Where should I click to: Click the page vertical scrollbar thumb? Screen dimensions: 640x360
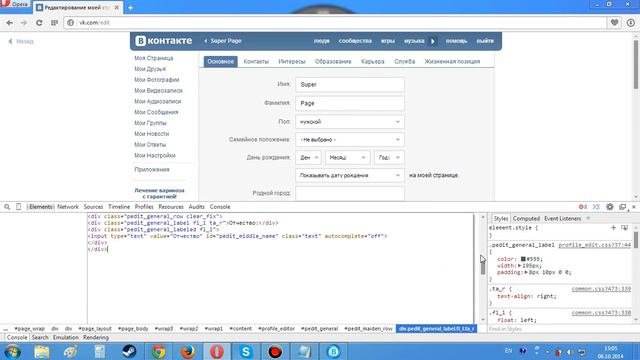(x=636, y=64)
